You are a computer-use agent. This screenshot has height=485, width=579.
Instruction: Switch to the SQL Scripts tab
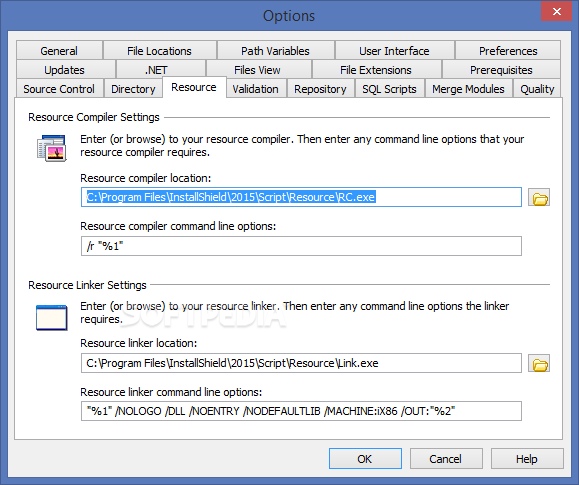click(x=389, y=89)
